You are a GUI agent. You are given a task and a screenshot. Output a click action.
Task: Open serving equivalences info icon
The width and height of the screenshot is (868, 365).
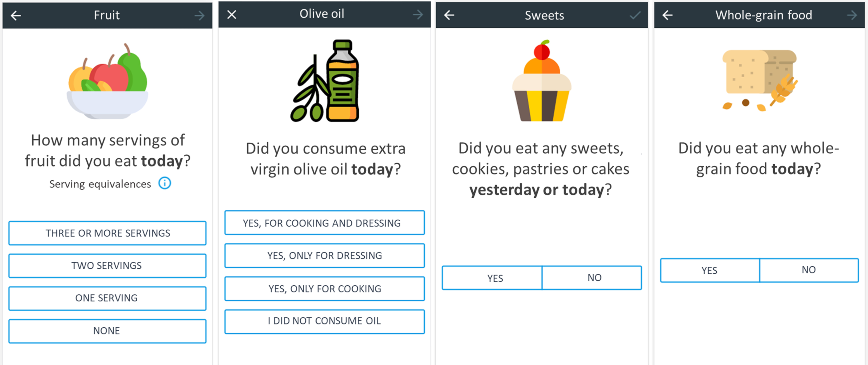pyautogui.click(x=165, y=183)
